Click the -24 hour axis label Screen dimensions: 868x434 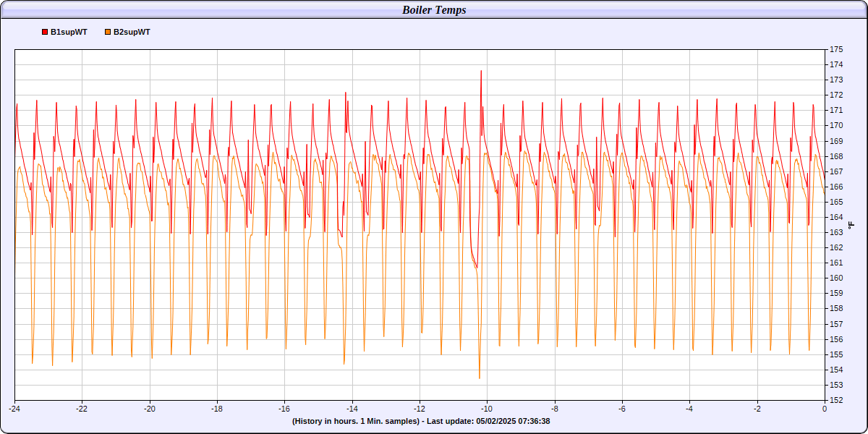click(x=14, y=409)
